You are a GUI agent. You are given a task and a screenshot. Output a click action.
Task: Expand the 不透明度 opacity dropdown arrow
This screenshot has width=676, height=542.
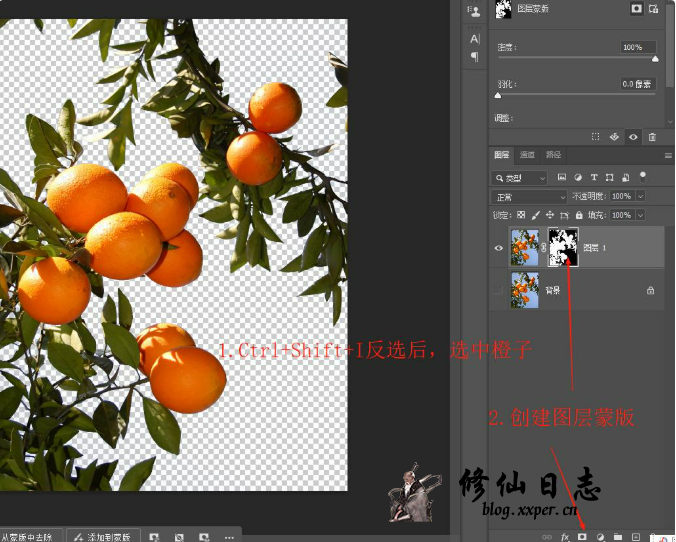point(641,196)
